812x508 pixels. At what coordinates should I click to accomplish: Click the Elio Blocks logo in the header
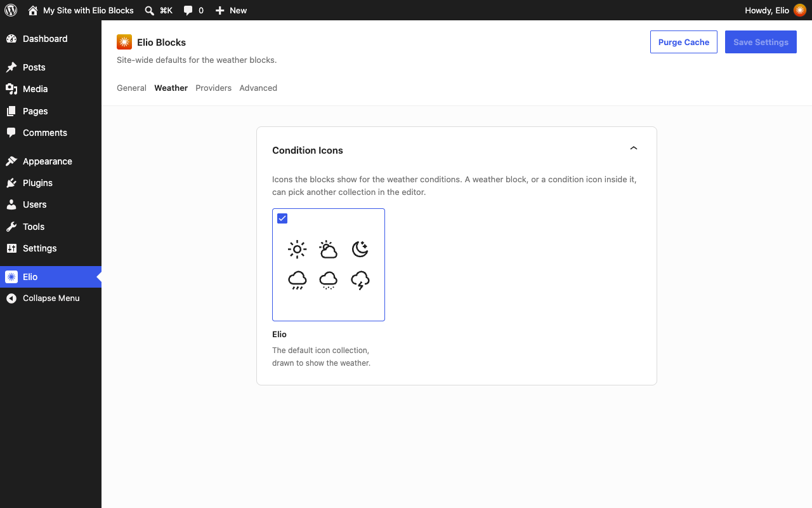tap(124, 42)
